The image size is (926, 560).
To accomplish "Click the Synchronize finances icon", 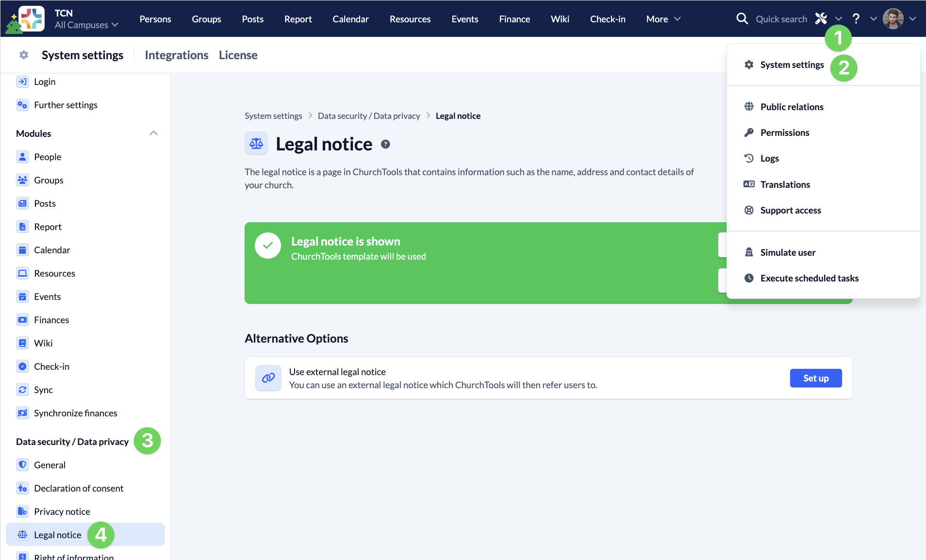I will pos(22,413).
